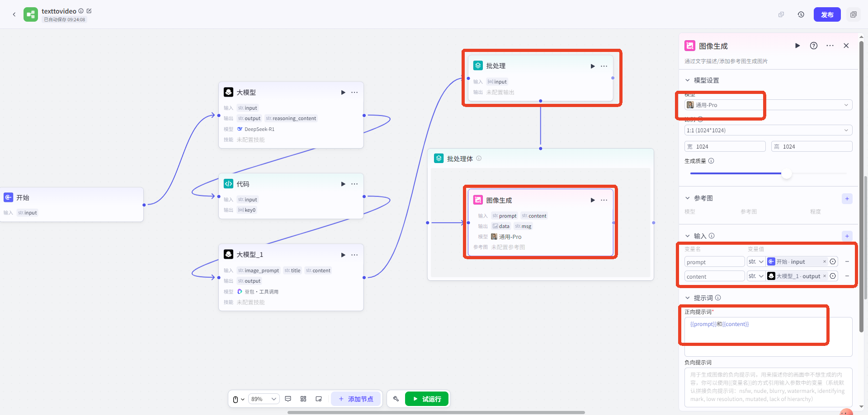Click the 生成质量 slider handle
This screenshot has height=415, width=868.
(787, 173)
